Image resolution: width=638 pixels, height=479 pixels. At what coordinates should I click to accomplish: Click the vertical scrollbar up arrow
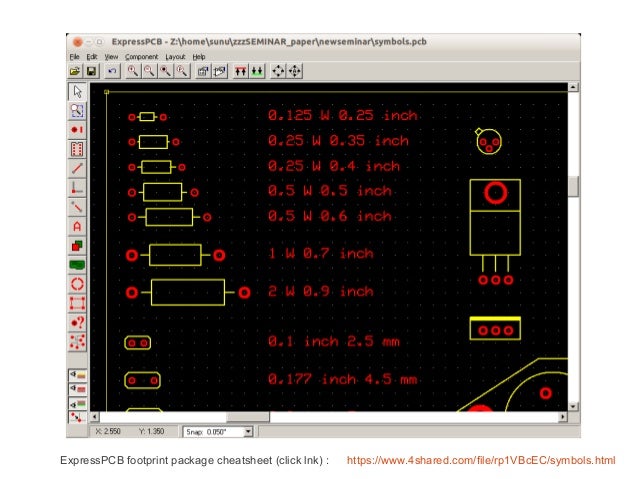(x=573, y=87)
